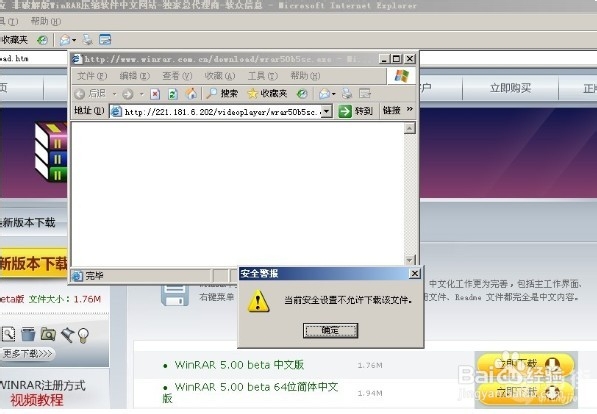Go to Home page in popup window
The height and width of the screenshot is (414, 597).
(x=191, y=93)
